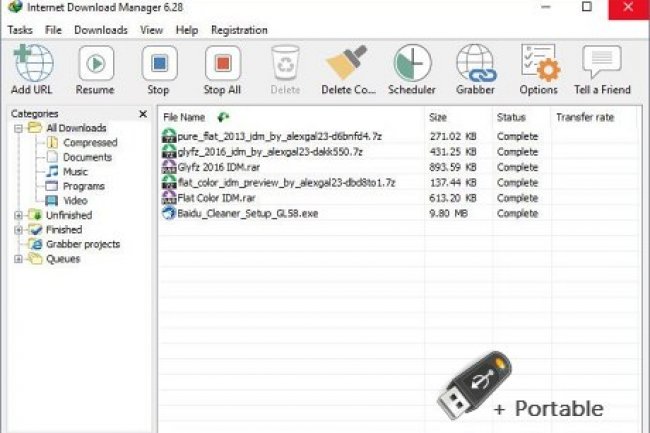The height and width of the screenshot is (433, 650).
Task: Close the Categories side panel
Action: (142, 114)
